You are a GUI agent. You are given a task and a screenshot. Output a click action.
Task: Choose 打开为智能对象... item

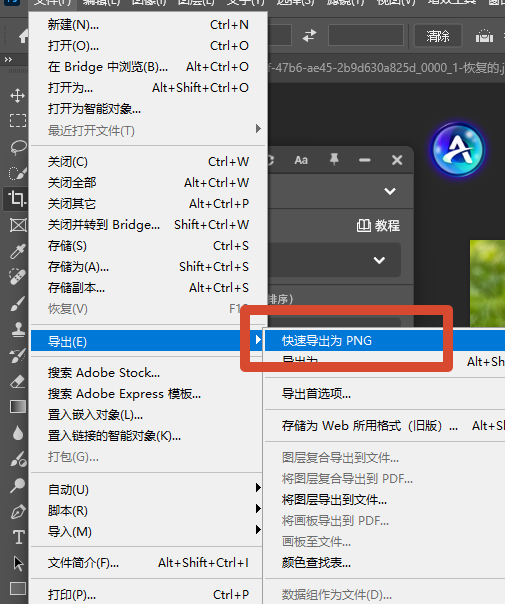148,109
